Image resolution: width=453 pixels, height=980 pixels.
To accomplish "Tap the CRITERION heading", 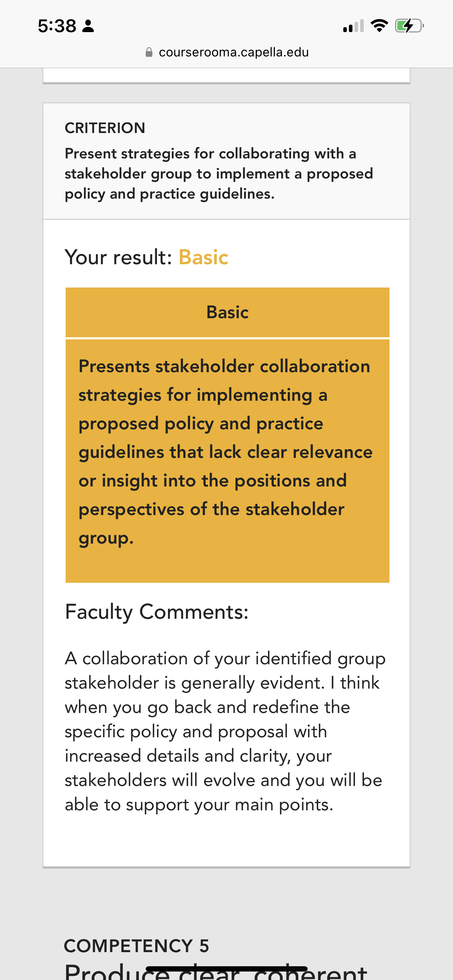I will coord(105,128).
